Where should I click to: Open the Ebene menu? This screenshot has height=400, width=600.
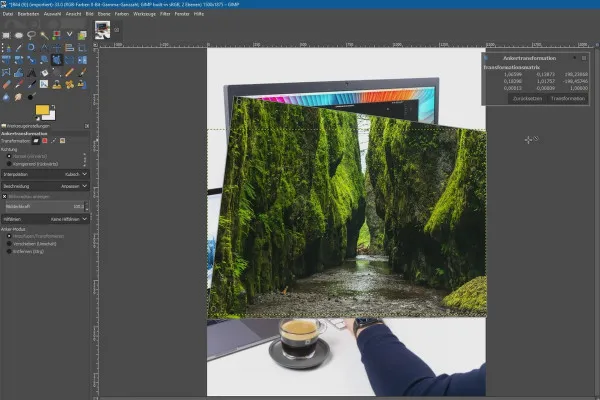pos(104,14)
